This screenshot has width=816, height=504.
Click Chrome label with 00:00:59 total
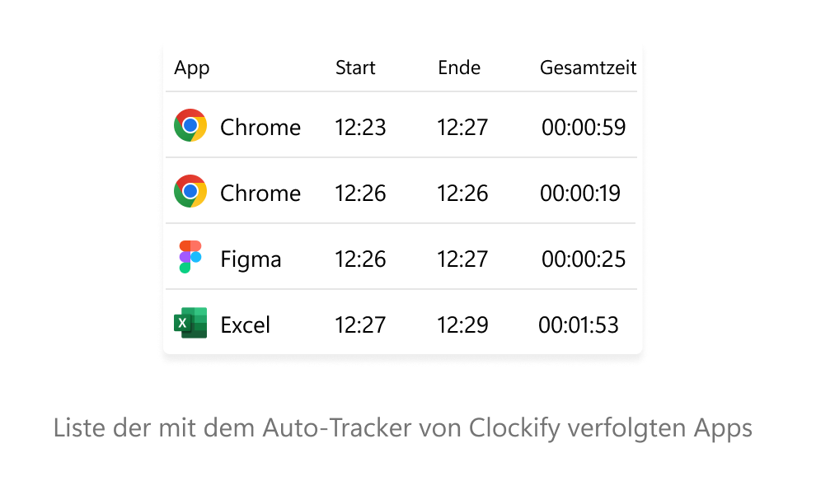pyautogui.click(x=260, y=128)
